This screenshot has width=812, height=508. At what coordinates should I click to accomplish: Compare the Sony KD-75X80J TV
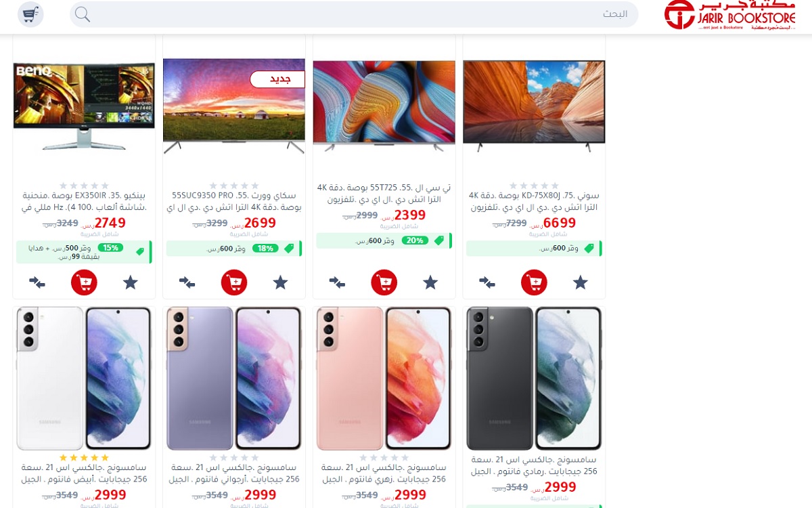pos(487,282)
